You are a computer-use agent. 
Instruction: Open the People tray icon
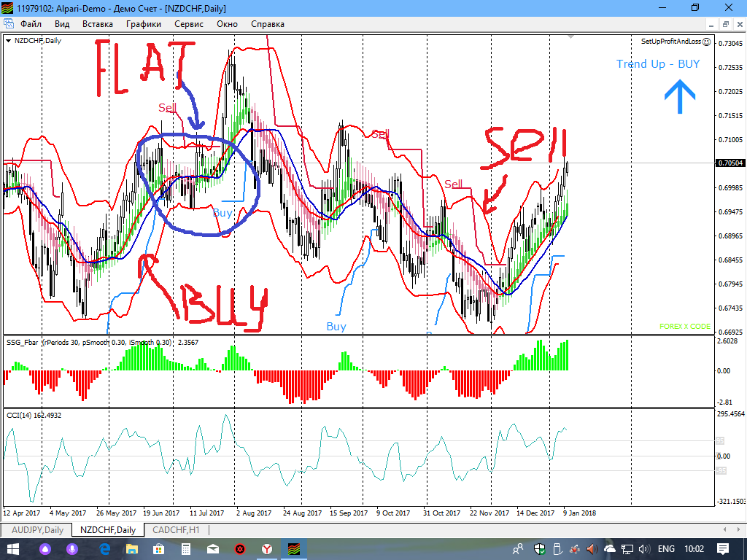(x=518, y=549)
